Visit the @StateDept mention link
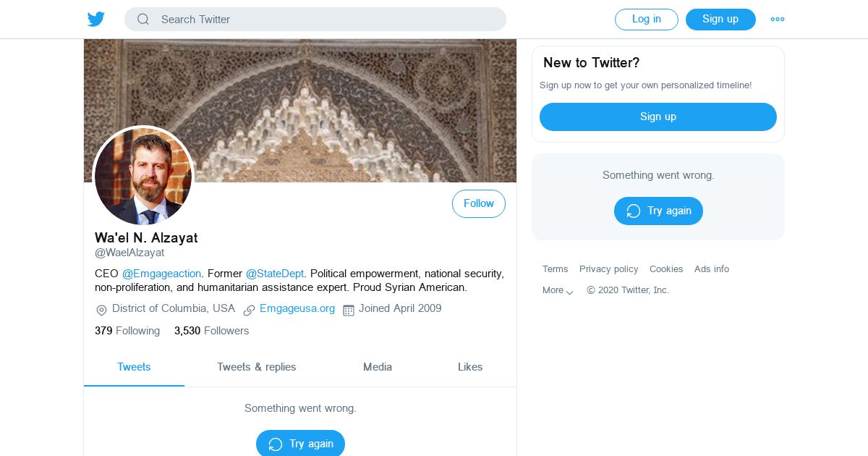 [x=275, y=274]
